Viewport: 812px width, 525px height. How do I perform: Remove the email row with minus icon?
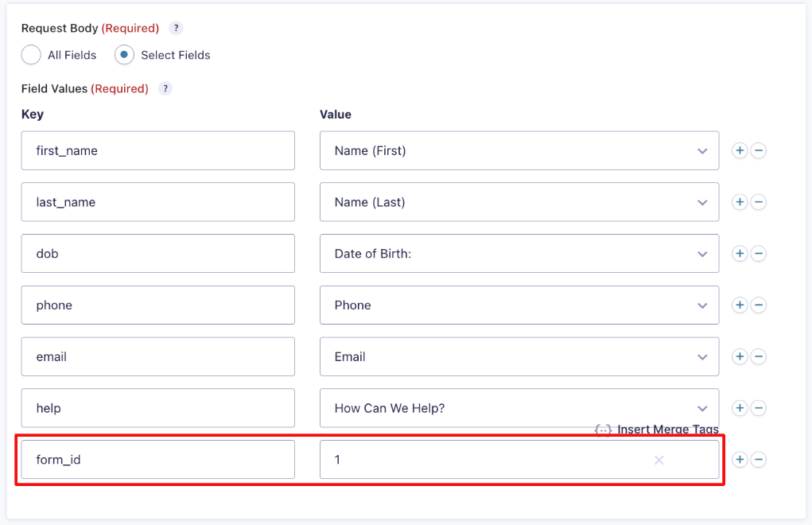pos(759,356)
